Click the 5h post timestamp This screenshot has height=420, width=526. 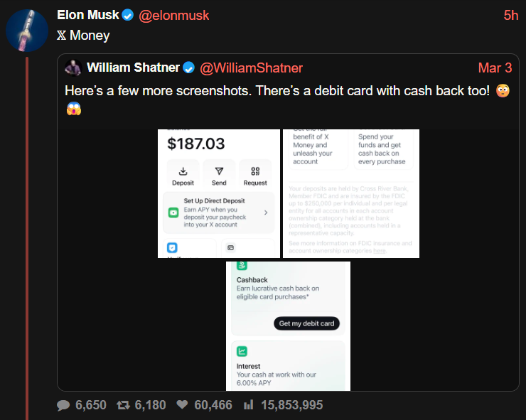pos(510,16)
